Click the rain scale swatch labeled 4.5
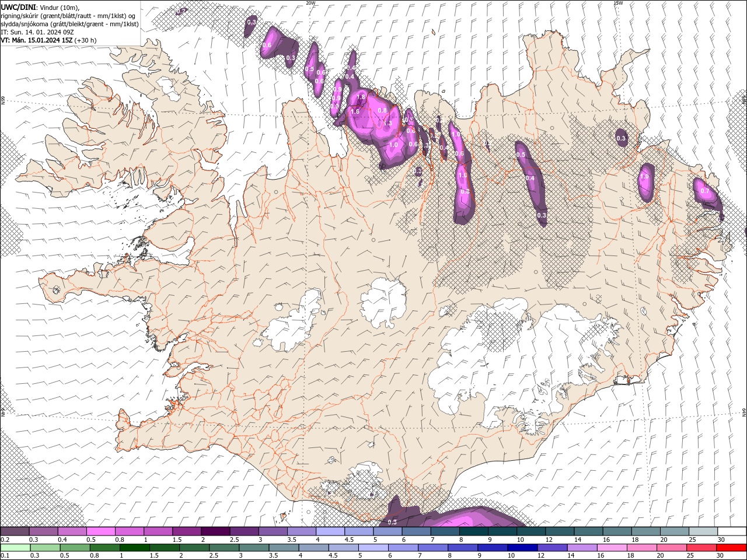This screenshot has width=747, height=560. pos(343,548)
